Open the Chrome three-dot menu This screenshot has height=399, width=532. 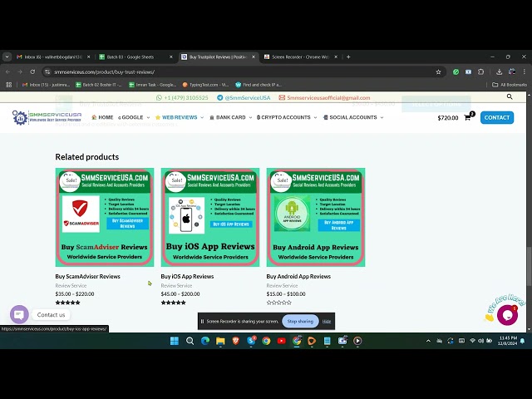525,72
